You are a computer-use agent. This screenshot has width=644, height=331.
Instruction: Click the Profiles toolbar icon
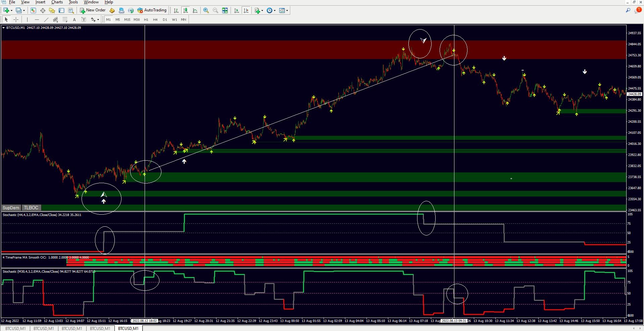coord(18,10)
